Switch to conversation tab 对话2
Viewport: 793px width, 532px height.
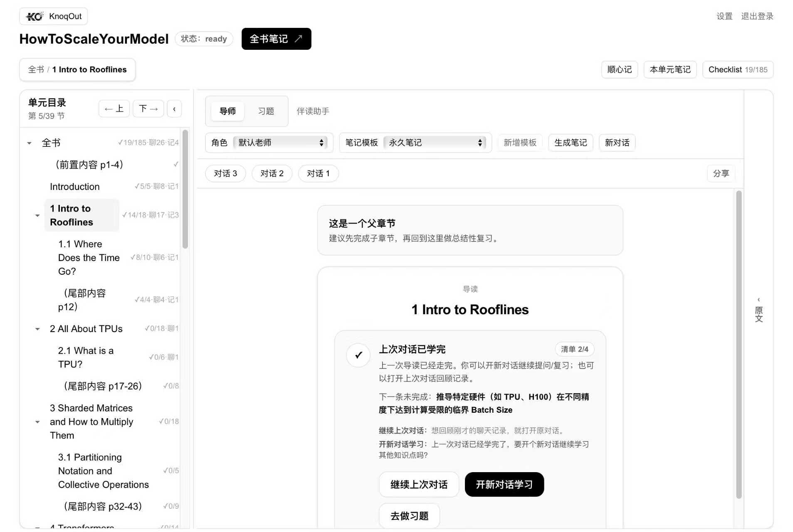coord(272,173)
